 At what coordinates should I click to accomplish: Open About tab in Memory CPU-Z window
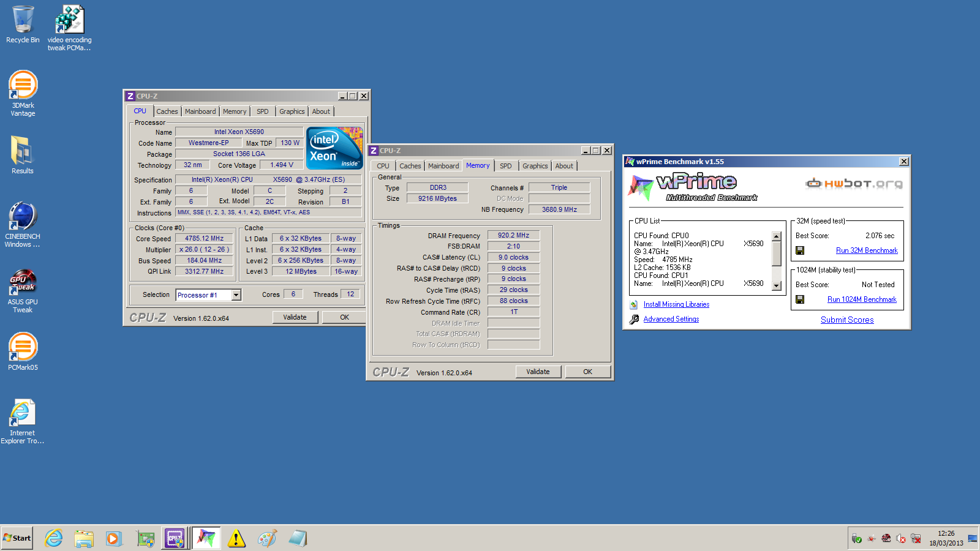(564, 166)
